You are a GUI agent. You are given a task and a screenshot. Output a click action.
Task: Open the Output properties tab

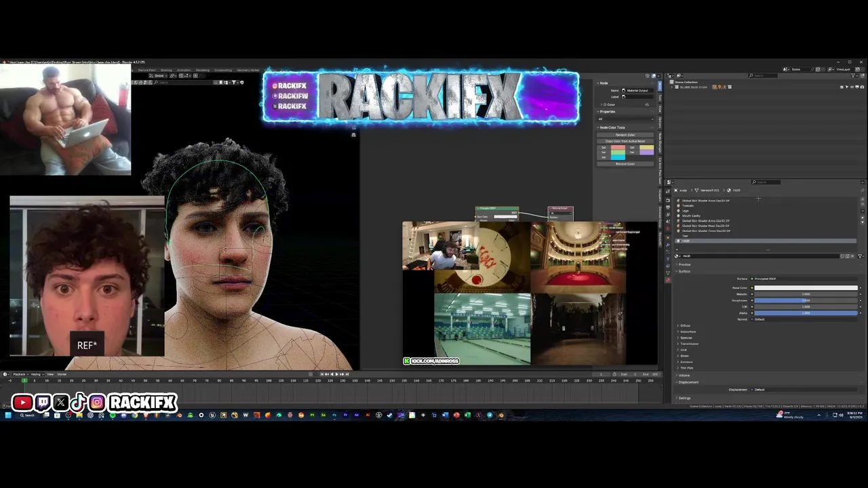point(668,207)
